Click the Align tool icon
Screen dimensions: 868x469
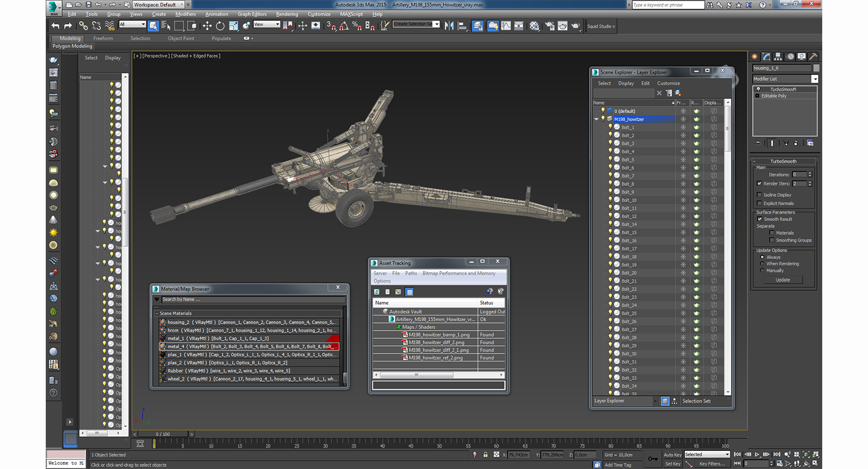point(462,26)
